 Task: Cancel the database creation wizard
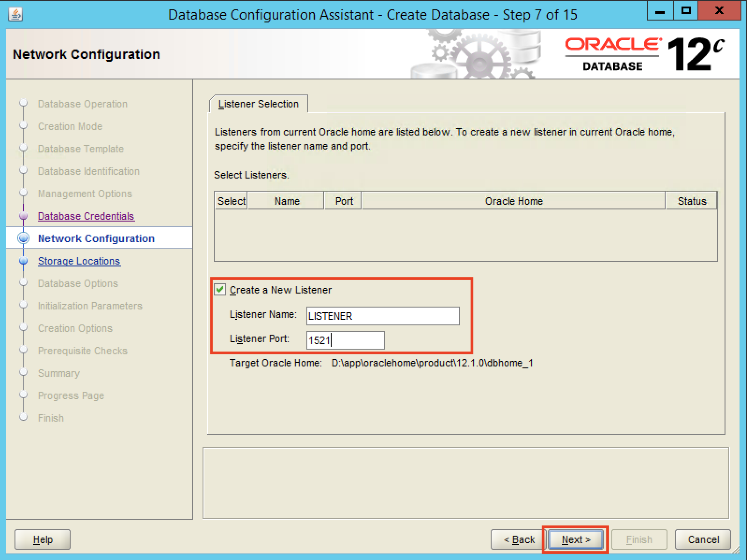pos(703,539)
